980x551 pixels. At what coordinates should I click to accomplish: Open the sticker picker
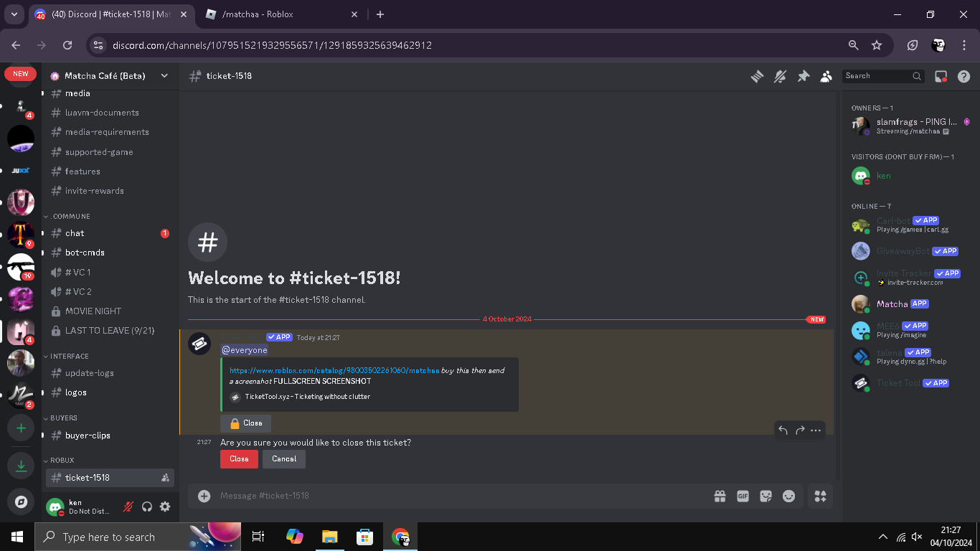[765, 496]
